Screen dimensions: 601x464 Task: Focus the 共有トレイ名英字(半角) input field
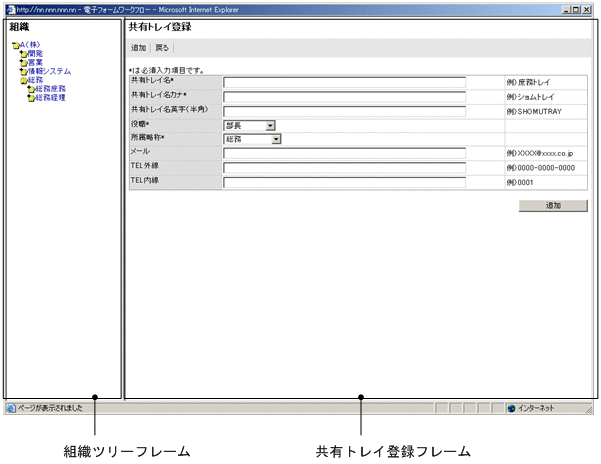tap(345, 111)
